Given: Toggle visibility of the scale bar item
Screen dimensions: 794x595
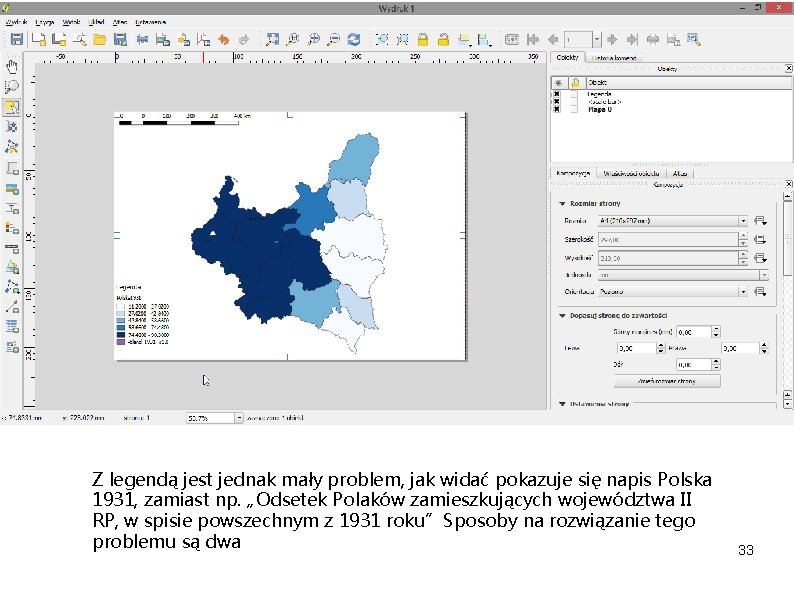Looking at the screenshot, I should point(556,101).
